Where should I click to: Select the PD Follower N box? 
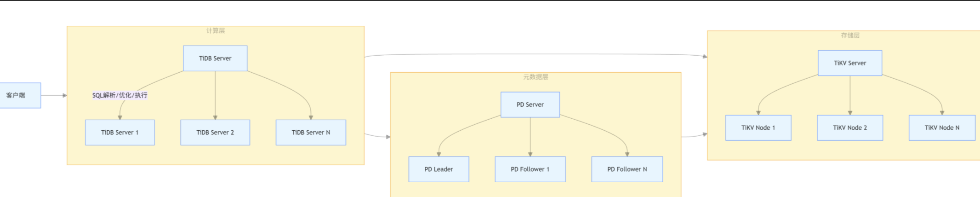coord(627,169)
